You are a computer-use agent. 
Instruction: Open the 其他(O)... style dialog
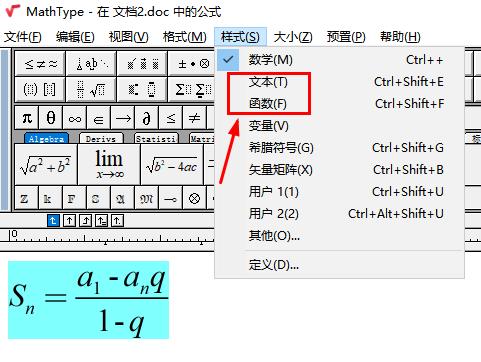coord(340,236)
